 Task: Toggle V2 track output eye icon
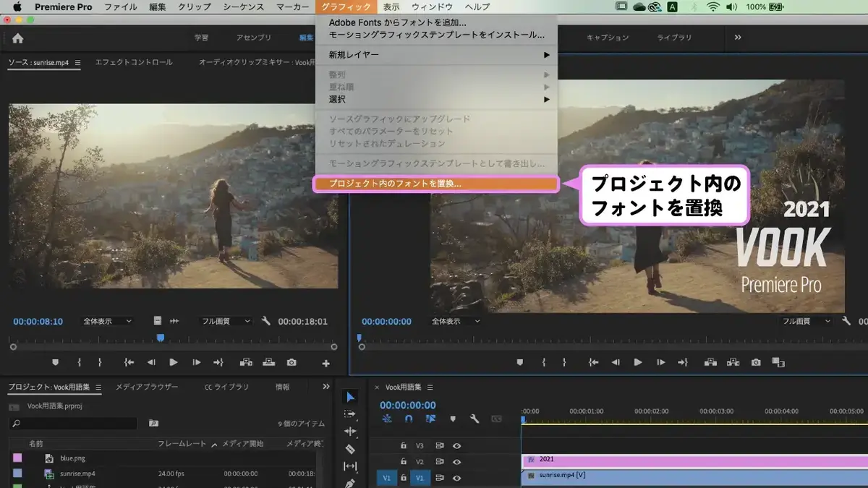point(456,461)
